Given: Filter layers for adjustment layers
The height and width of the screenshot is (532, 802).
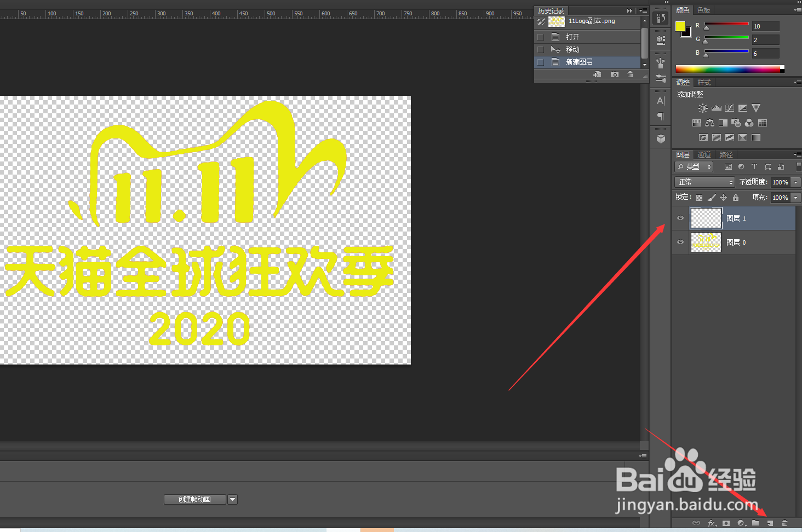Looking at the screenshot, I should tap(741, 167).
